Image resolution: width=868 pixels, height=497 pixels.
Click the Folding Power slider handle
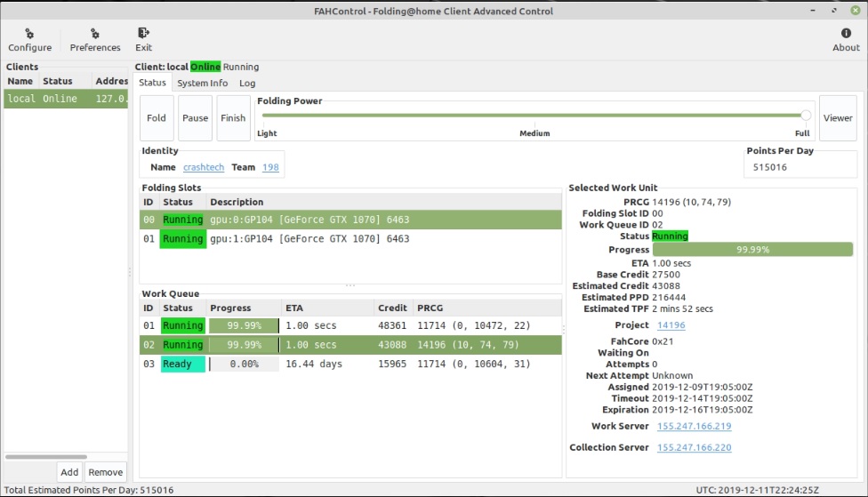pyautogui.click(x=806, y=115)
